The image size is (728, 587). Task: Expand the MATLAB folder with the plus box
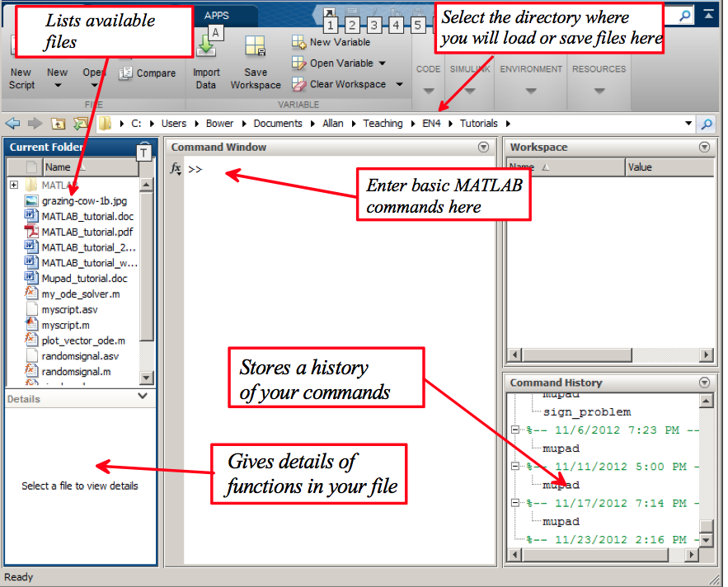tap(14, 185)
